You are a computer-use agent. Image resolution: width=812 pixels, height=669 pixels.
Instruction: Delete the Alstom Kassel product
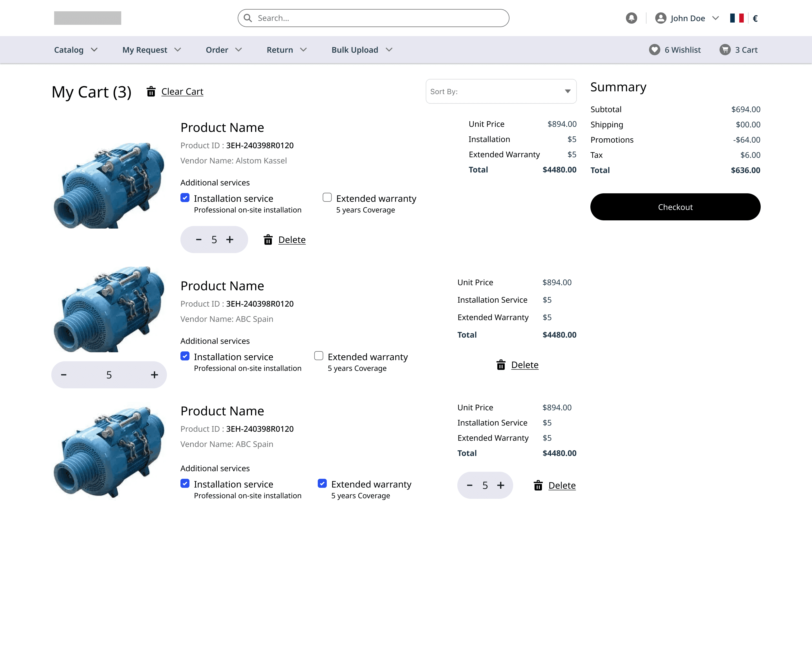tap(292, 240)
